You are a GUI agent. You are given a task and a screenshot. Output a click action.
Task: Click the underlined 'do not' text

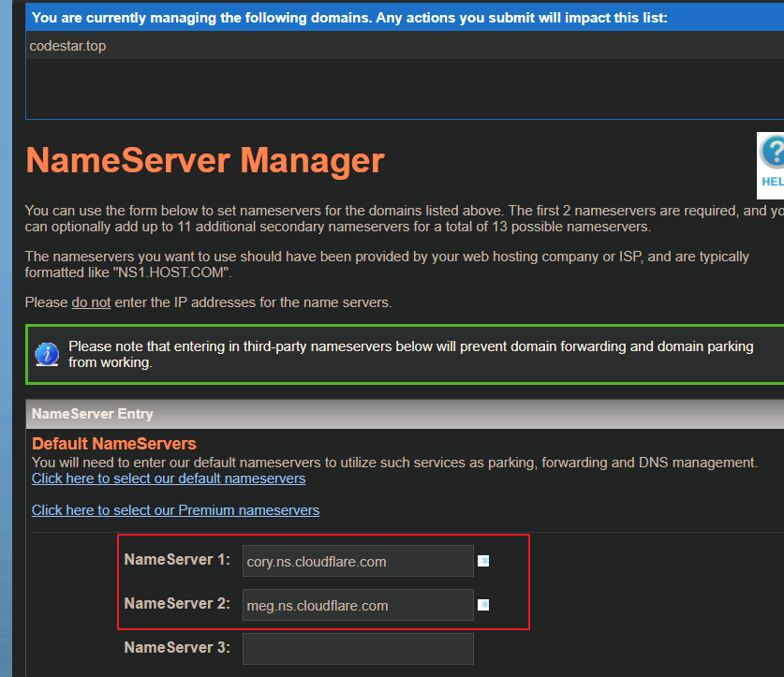(x=91, y=302)
